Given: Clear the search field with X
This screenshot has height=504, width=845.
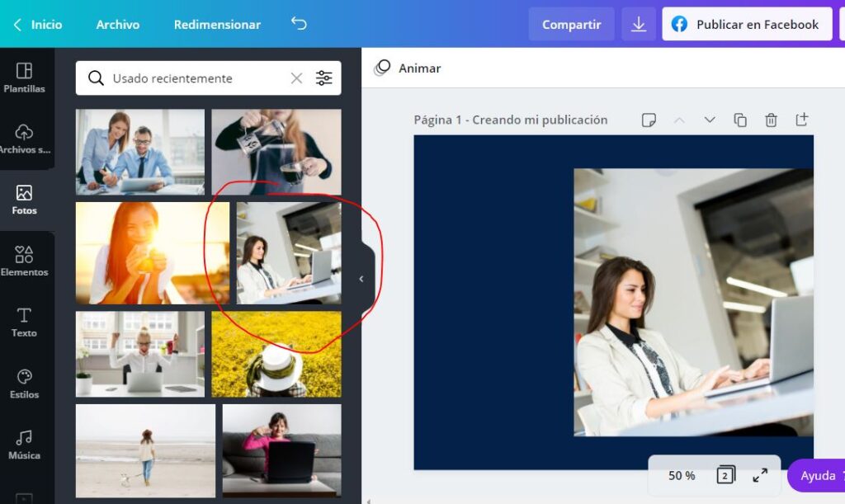Looking at the screenshot, I should pyautogui.click(x=296, y=78).
